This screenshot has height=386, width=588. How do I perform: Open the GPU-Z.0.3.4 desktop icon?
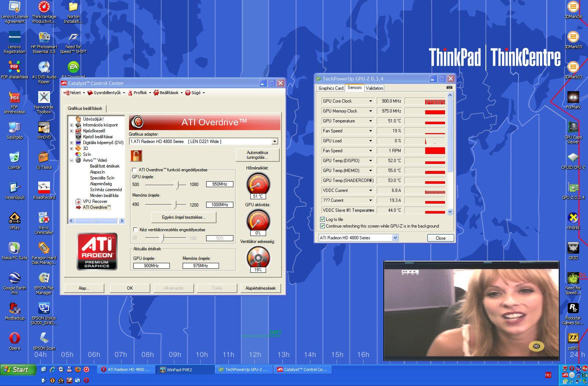pyautogui.click(x=573, y=191)
